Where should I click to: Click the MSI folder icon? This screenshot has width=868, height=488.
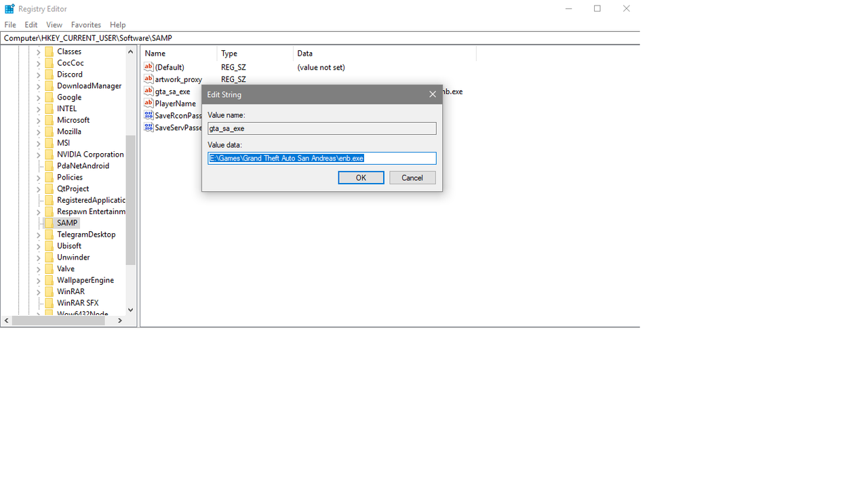click(x=50, y=143)
